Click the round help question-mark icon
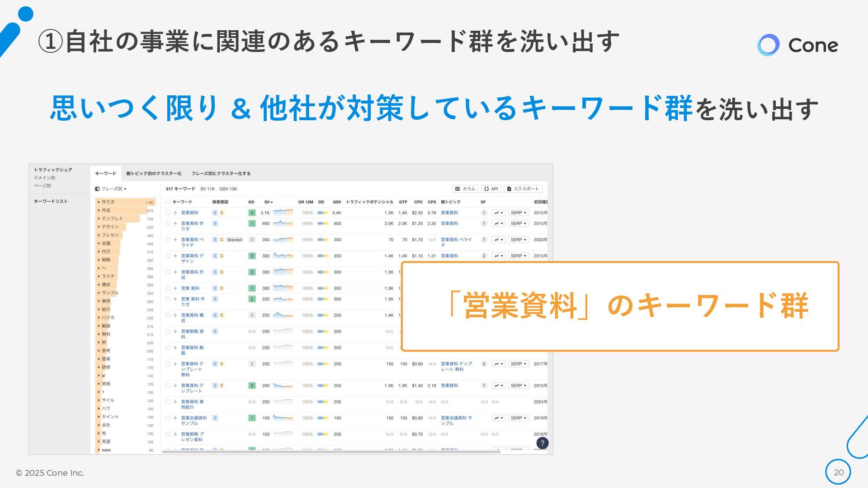The image size is (868, 488). (x=542, y=443)
